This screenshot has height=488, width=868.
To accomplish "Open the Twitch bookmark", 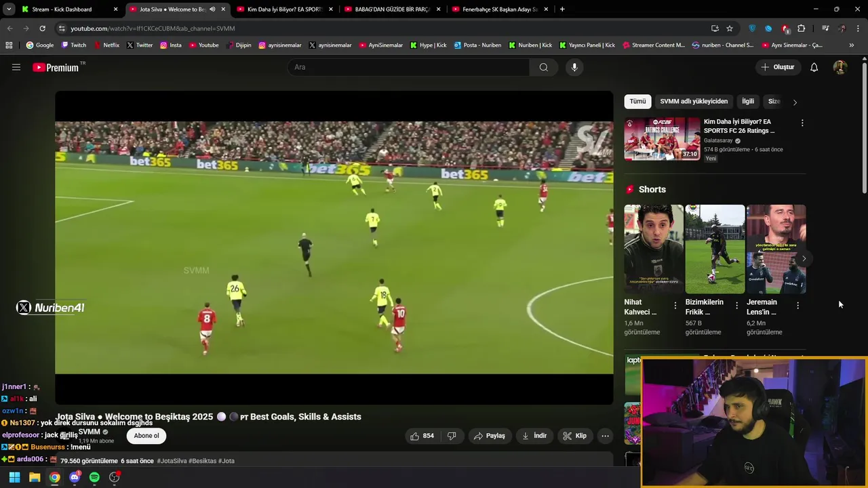I will tap(73, 45).
